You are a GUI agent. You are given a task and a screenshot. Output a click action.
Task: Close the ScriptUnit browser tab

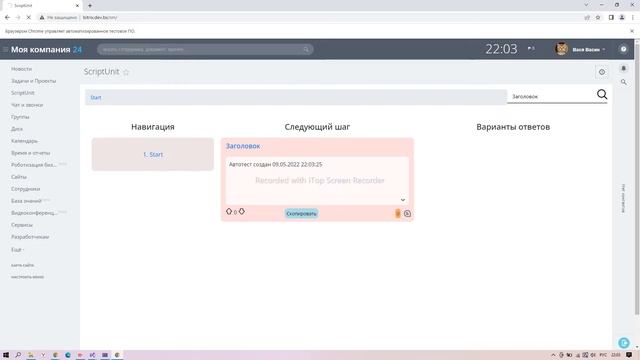coord(77,5)
